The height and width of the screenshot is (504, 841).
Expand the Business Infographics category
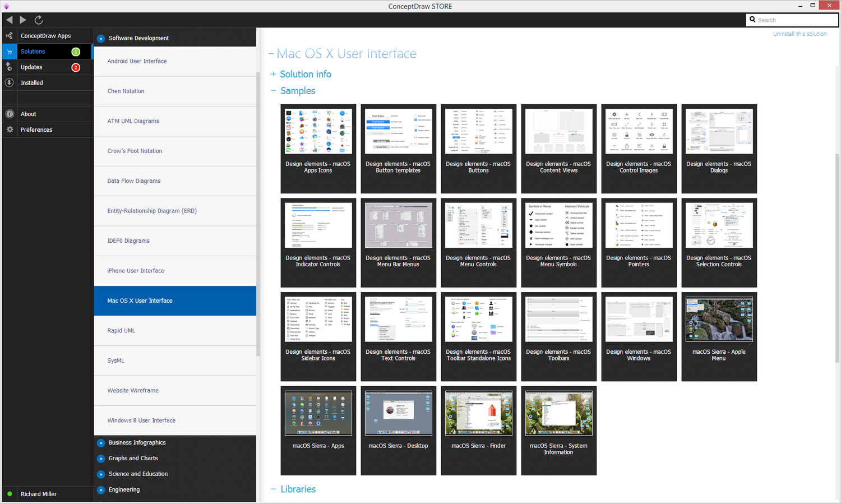(x=101, y=443)
